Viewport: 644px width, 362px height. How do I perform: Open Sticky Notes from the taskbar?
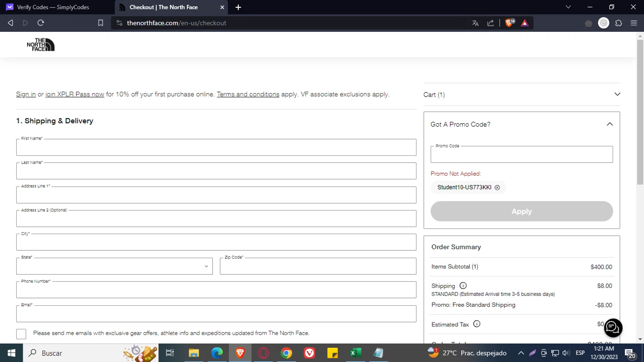tap(333, 353)
